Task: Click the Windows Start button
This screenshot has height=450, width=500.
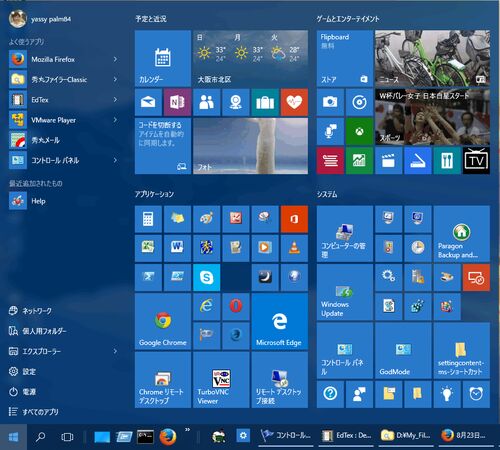Action: click(13, 437)
